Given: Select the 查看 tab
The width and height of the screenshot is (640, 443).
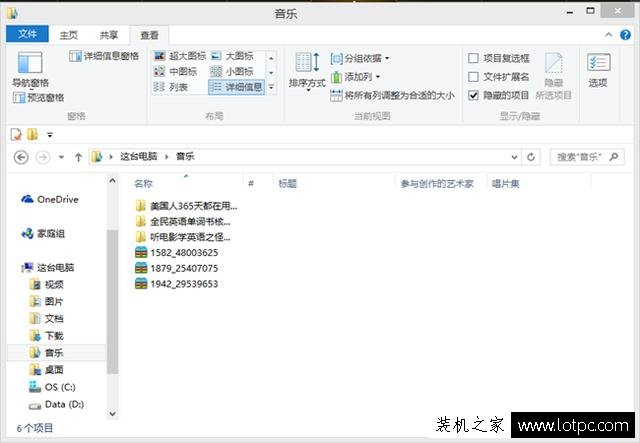Looking at the screenshot, I should pyautogui.click(x=149, y=36).
